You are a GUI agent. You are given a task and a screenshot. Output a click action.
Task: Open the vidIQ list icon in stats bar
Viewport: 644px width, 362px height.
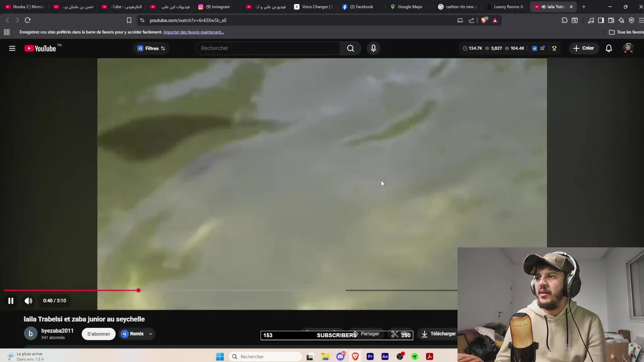click(x=542, y=48)
